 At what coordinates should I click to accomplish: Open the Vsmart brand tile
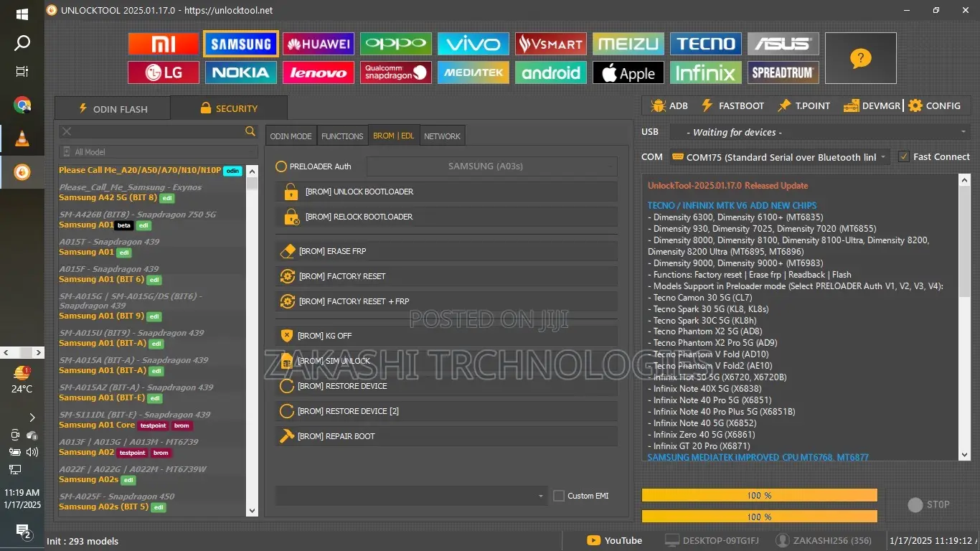tap(551, 44)
